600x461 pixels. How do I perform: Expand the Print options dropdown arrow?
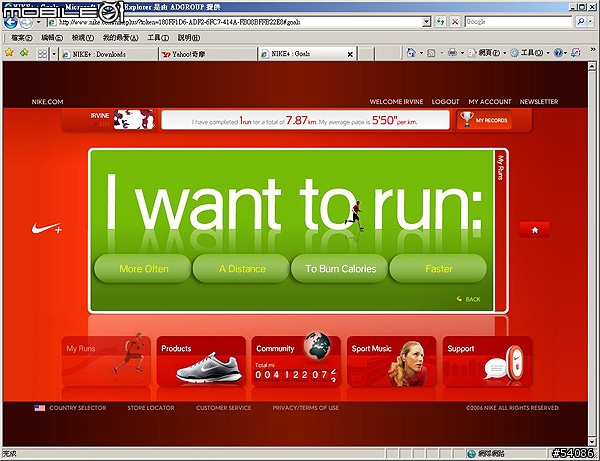[462, 53]
